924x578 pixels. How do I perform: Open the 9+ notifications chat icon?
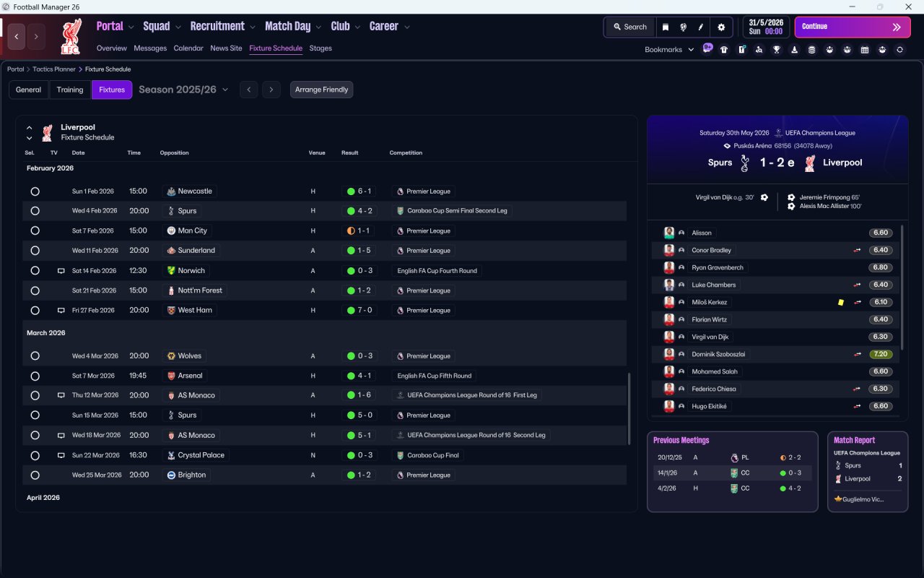[707, 48]
